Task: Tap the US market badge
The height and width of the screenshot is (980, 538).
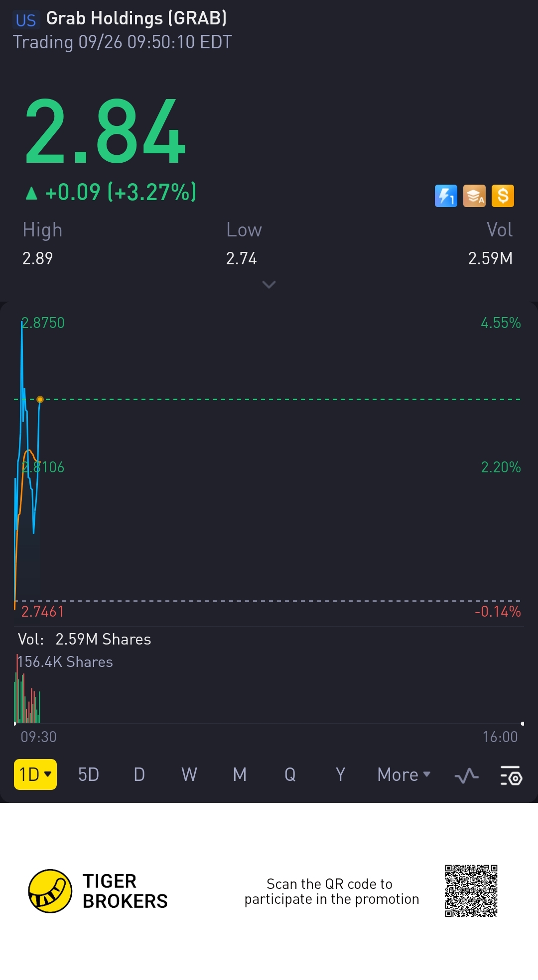Action: click(x=26, y=20)
